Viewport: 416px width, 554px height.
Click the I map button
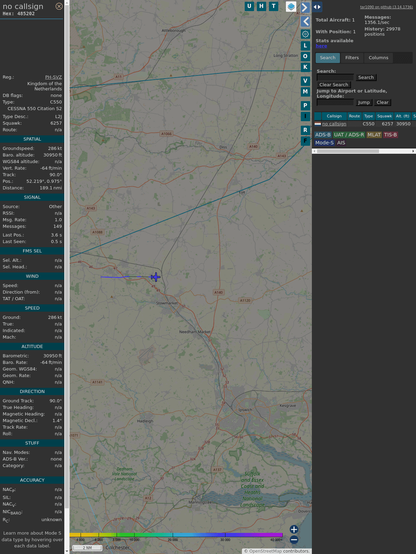click(x=305, y=116)
